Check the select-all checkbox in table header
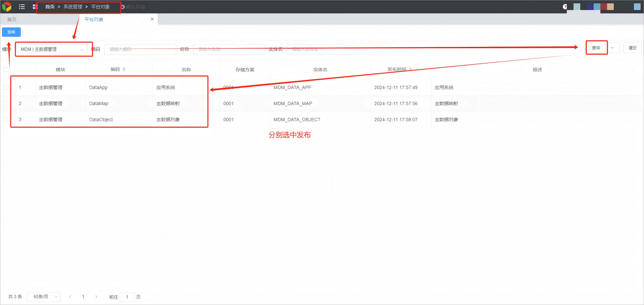 tap(6, 69)
